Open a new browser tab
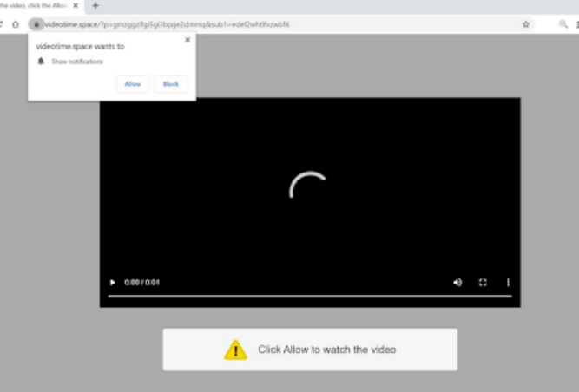This screenshot has height=392, width=579. 95,5
